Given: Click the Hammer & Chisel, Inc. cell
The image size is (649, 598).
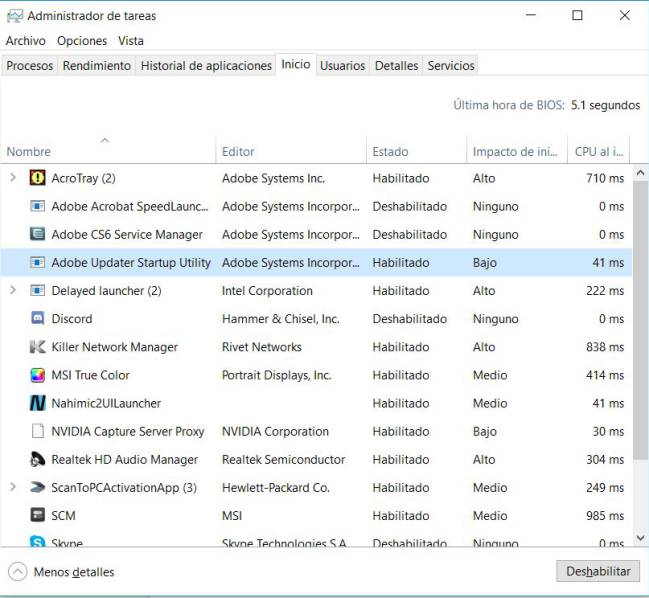Looking at the screenshot, I should pyautogui.click(x=281, y=319).
